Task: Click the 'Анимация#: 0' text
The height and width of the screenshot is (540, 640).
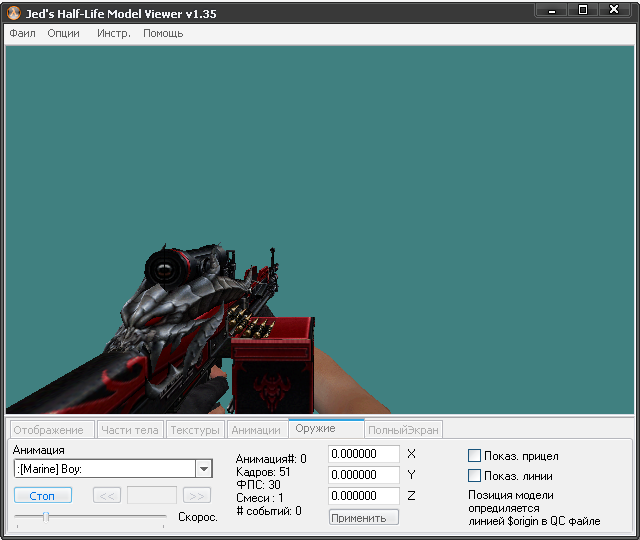Action: pos(271,459)
